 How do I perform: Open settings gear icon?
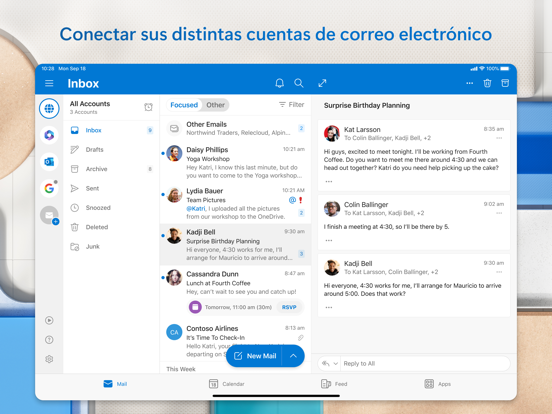[x=49, y=359]
